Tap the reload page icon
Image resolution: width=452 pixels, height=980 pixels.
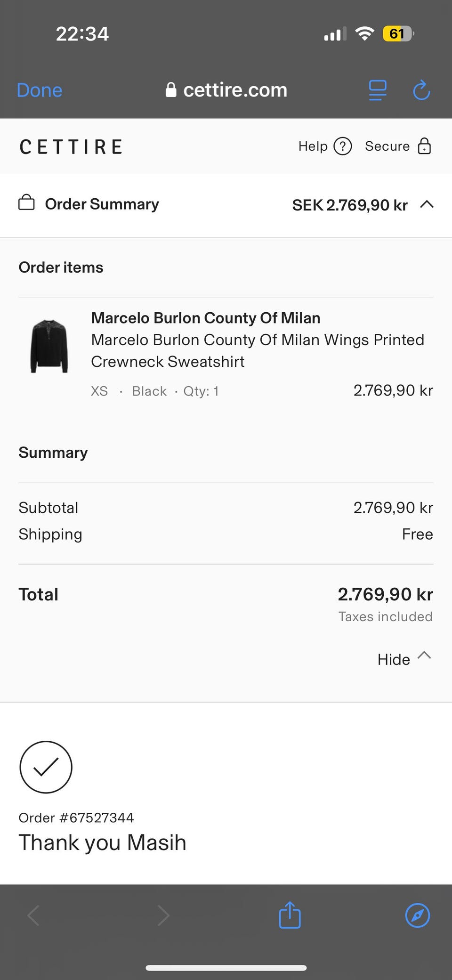point(421,90)
